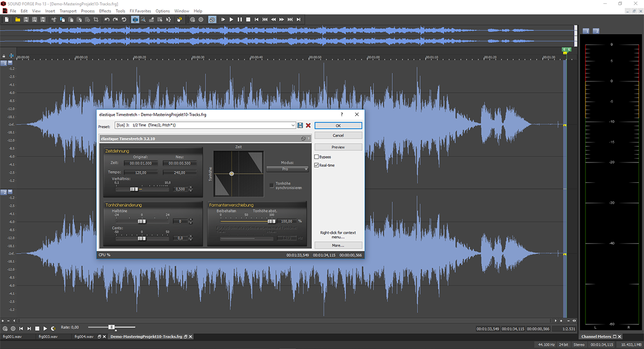Image resolution: width=644 pixels, height=349 pixels.
Task: Open the Effects menu
Action: pyautogui.click(x=105, y=11)
